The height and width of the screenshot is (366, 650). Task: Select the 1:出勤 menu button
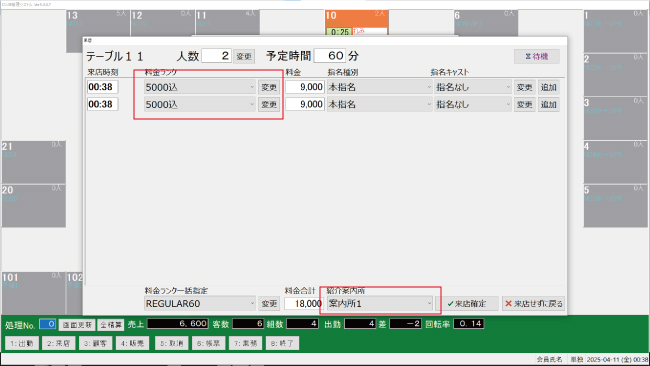click(x=22, y=343)
